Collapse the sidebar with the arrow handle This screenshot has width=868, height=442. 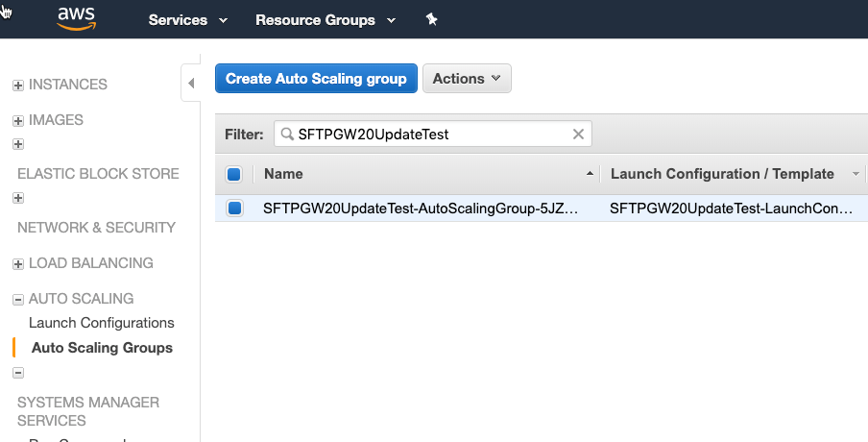tap(190, 83)
